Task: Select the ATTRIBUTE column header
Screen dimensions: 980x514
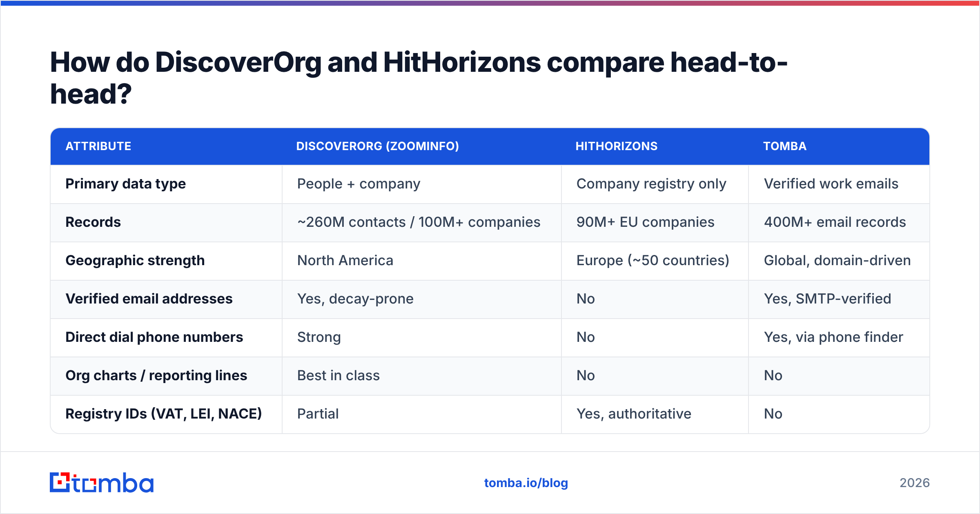Action: pyautogui.click(x=98, y=146)
